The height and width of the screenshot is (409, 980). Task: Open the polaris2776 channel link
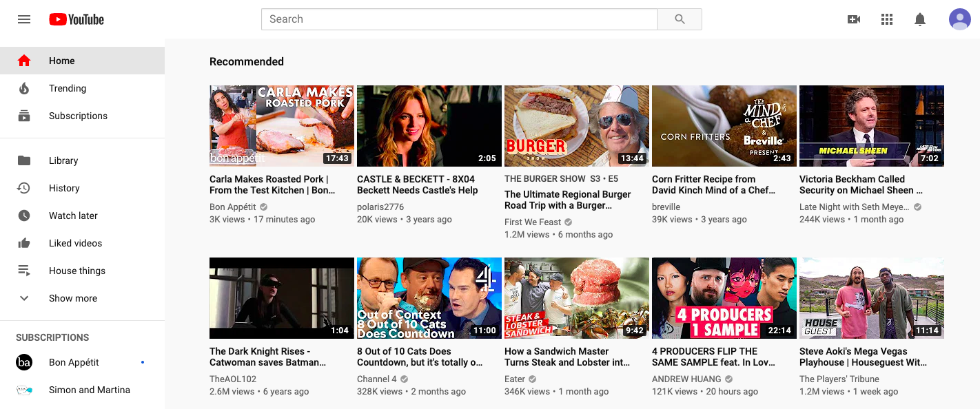click(380, 207)
